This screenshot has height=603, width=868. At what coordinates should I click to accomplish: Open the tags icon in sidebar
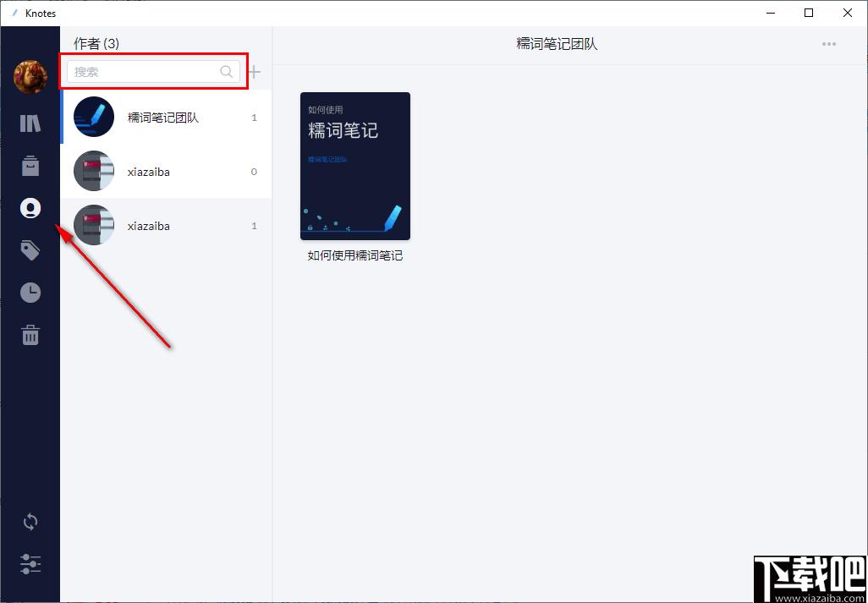pyautogui.click(x=30, y=250)
